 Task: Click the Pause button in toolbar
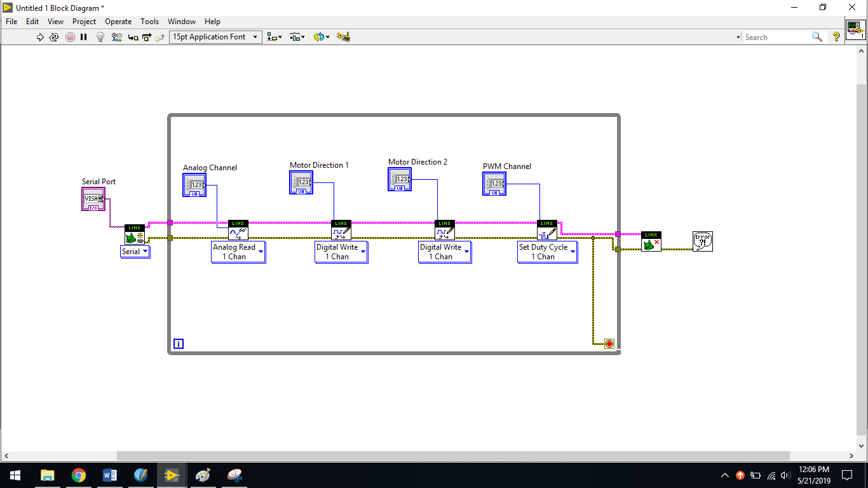click(83, 37)
